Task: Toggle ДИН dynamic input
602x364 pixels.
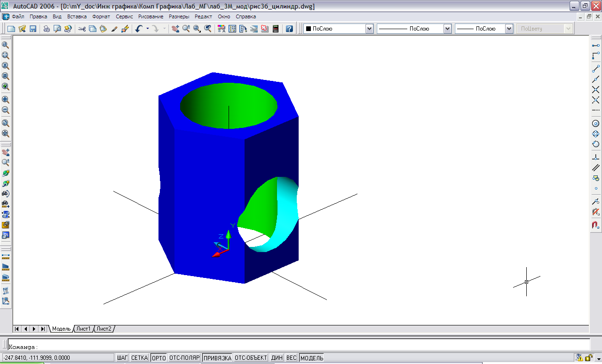Action: (x=277, y=358)
